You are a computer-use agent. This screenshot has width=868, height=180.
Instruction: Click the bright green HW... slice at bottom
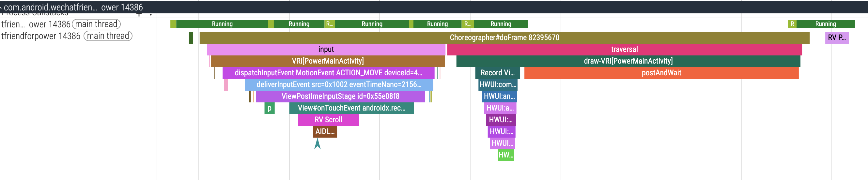[x=506, y=155]
